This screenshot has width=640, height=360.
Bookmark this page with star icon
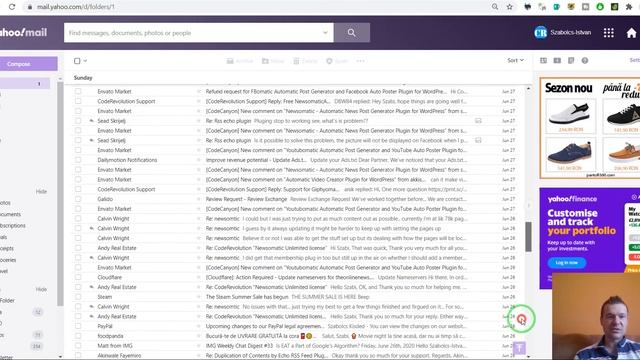coord(509,7)
